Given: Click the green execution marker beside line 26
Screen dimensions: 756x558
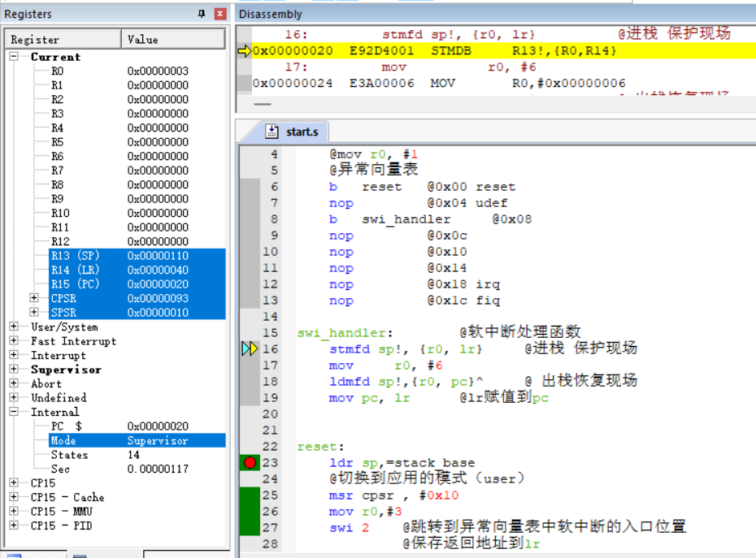Looking at the screenshot, I should click(x=249, y=511).
